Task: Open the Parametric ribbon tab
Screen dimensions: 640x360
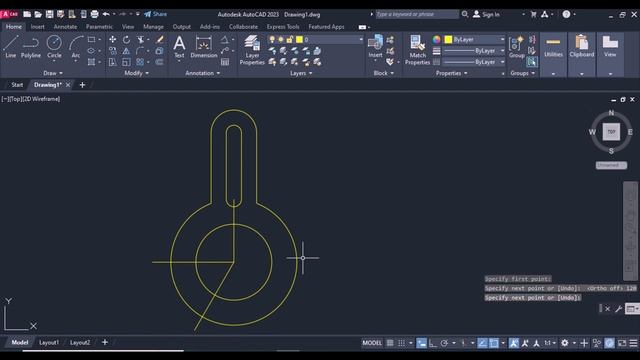Action: tap(99, 27)
